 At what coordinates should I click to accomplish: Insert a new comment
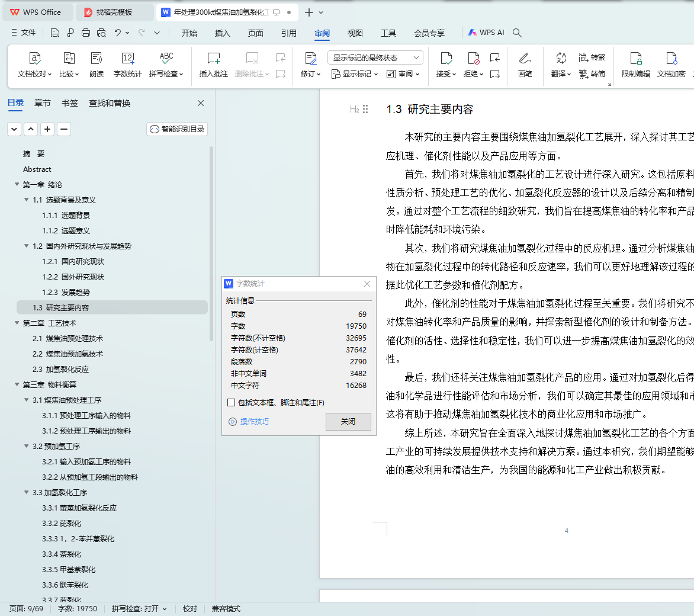[x=213, y=65]
